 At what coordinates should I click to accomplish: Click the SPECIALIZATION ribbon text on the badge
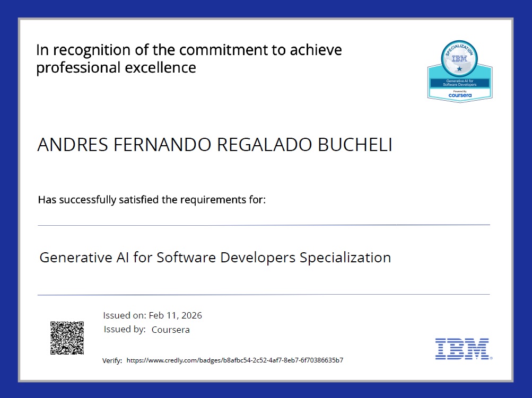pos(460,49)
